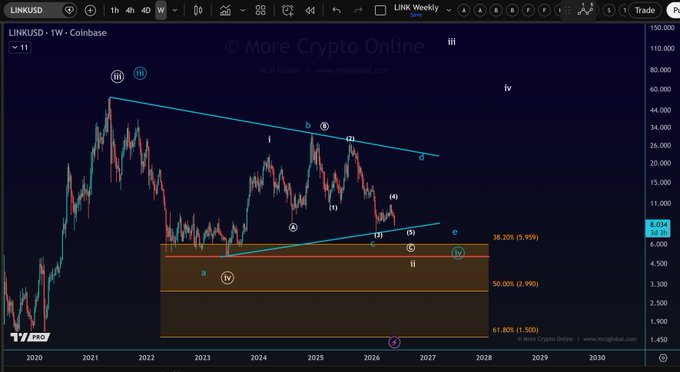Expand the interval list chevron
Screen dimensions: 680x372
pos(175,10)
